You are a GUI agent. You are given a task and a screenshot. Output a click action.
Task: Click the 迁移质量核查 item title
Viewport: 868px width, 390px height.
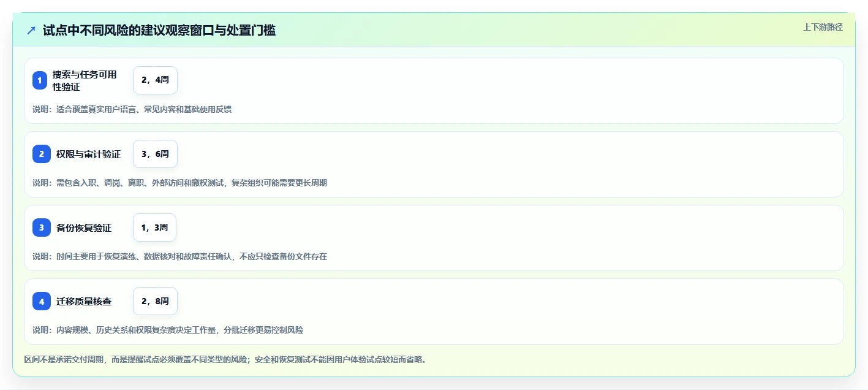point(84,302)
